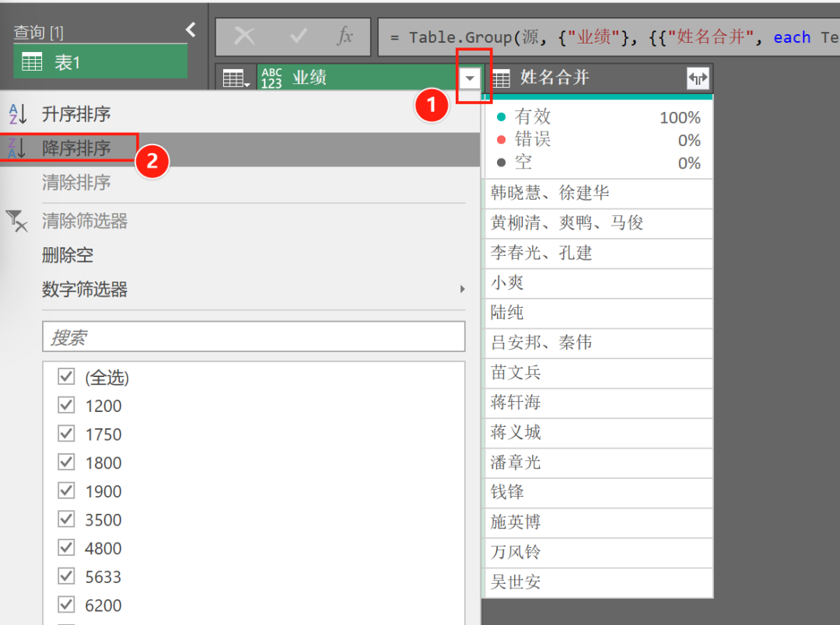Viewport: 840px width, 625px height.
Task: Select cell 蒋轩海
Action: tap(599, 403)
